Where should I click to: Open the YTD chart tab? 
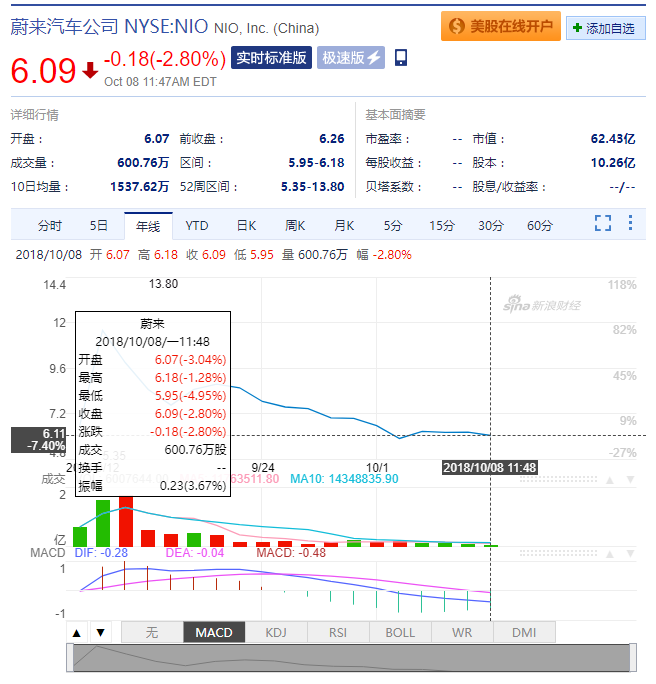(197, 226)
